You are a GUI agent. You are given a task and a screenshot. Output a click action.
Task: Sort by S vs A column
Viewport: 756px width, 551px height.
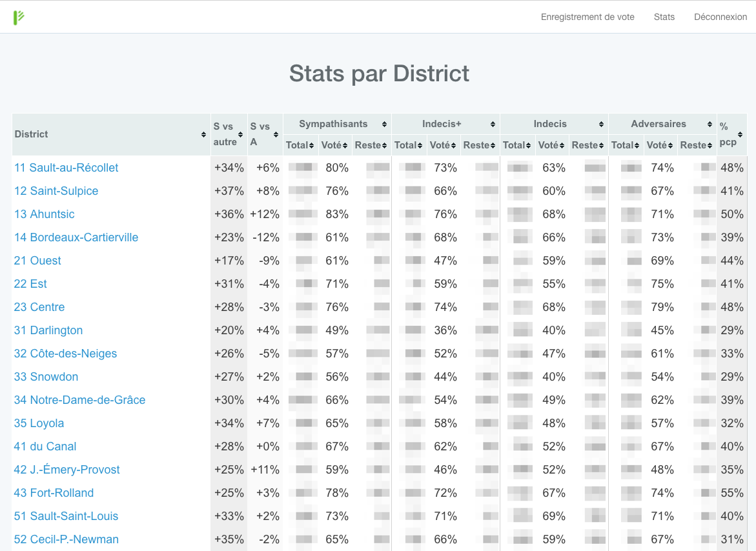pos(265,134)
